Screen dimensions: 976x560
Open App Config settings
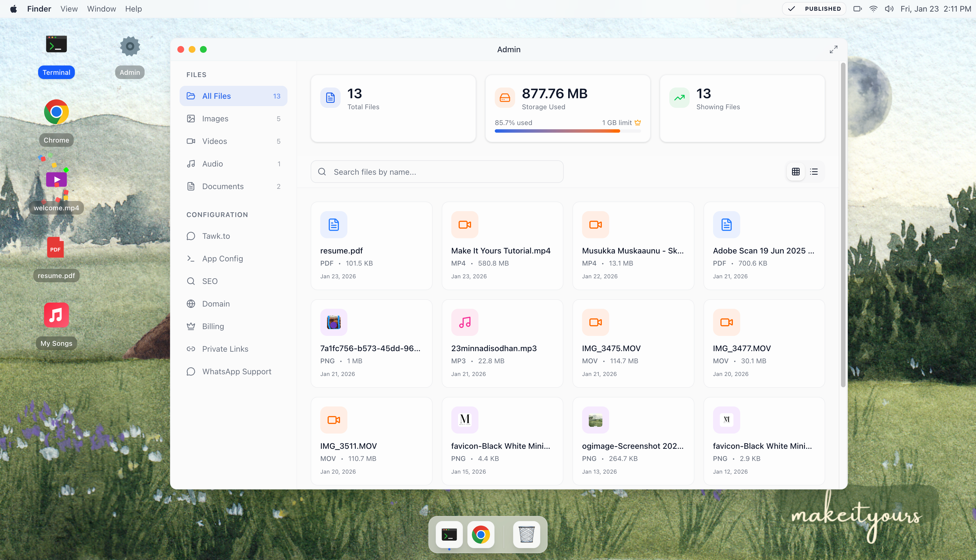pos(222,259)
